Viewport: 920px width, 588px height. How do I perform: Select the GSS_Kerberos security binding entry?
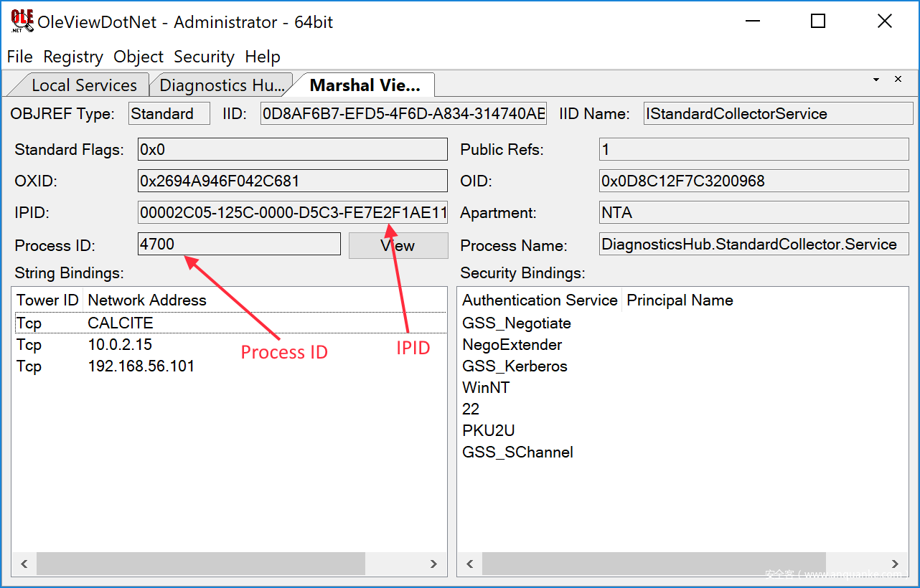click(x=515, y=366)
